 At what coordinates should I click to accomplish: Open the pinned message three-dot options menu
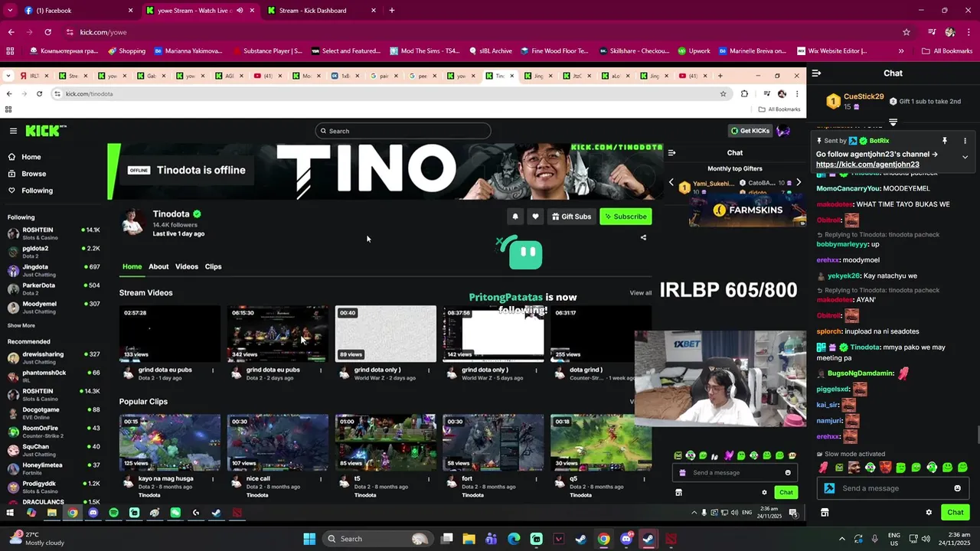click(x=965, y=141)
